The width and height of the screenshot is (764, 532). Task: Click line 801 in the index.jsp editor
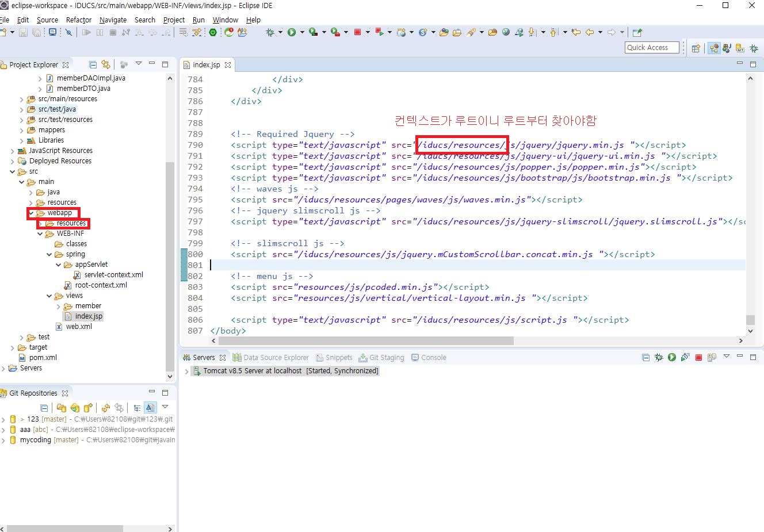click(x=478, y=265)
